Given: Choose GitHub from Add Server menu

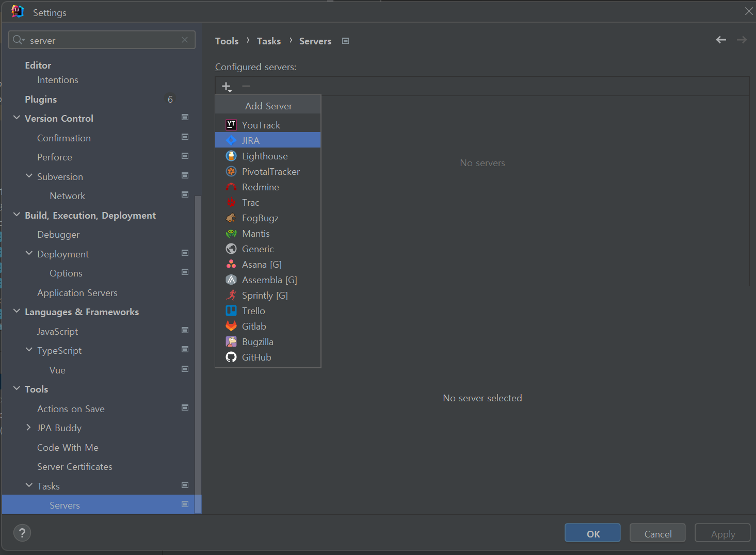Looking at the screenshot, I should pos(268,357).
